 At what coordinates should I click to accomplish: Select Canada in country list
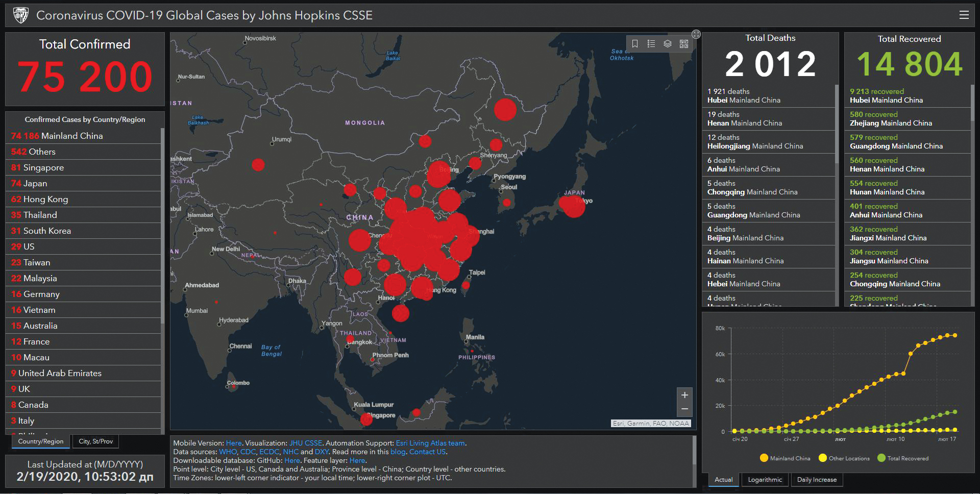click(84, 405)
